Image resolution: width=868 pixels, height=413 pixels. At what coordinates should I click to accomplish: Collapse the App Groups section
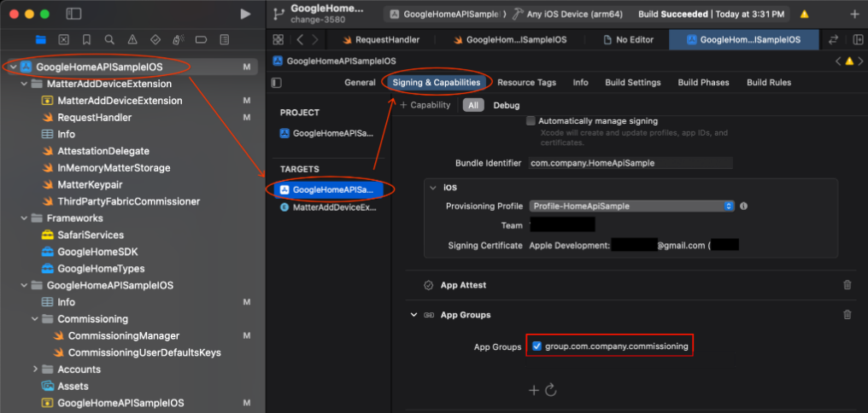(x=413, y=315)
